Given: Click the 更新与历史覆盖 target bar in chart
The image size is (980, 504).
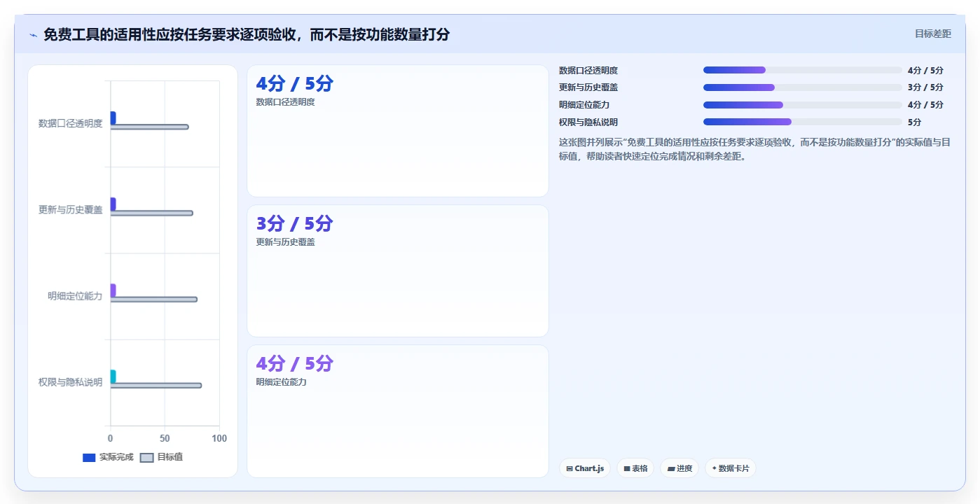Looking at the screenshot, I should coord(151,213).
